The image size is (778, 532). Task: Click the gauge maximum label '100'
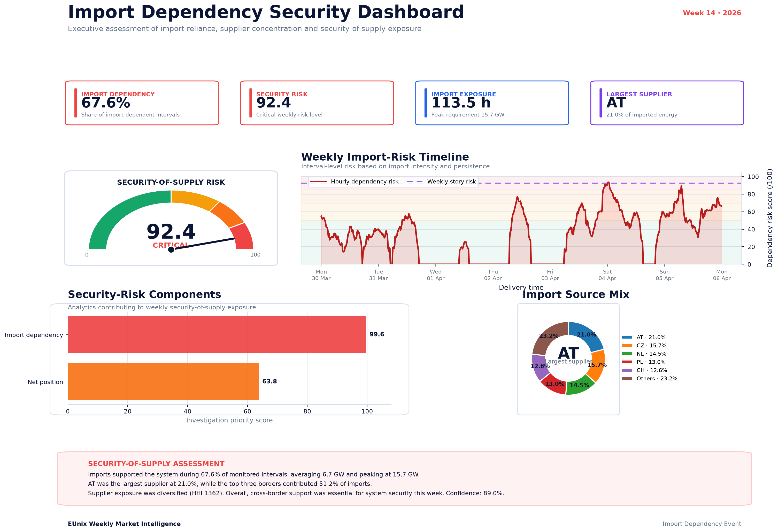pos(256,255)
